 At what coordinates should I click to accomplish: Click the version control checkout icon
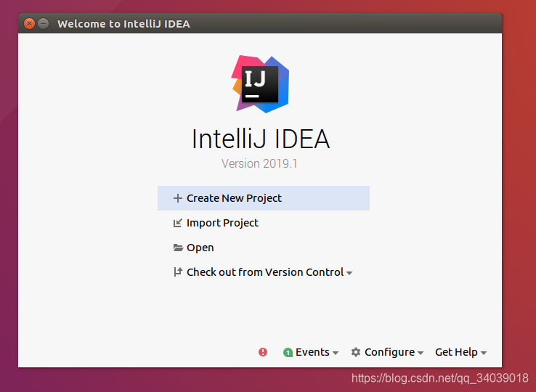pyautogui.click(x=178, y=272)
